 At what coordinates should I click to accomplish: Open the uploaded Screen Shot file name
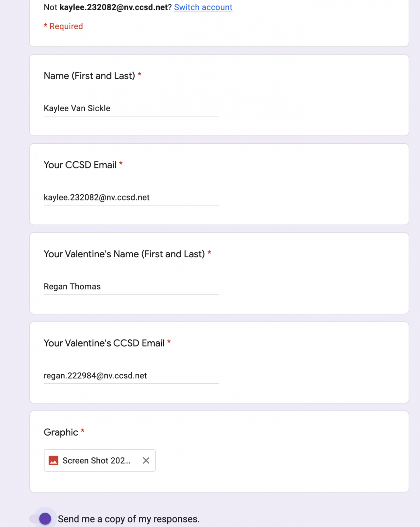(96, 461)
